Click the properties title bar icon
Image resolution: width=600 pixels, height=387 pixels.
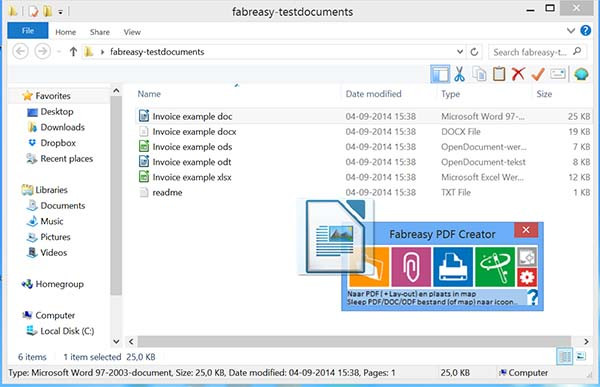33,11
